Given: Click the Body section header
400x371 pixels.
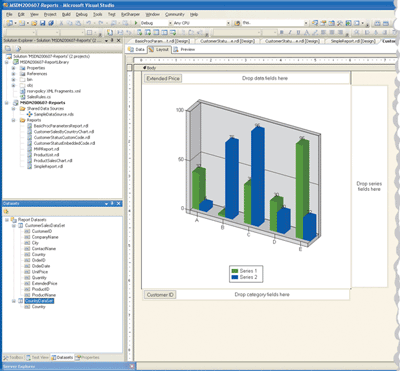Looking at the screenshot, I should (x=149, y=68).
